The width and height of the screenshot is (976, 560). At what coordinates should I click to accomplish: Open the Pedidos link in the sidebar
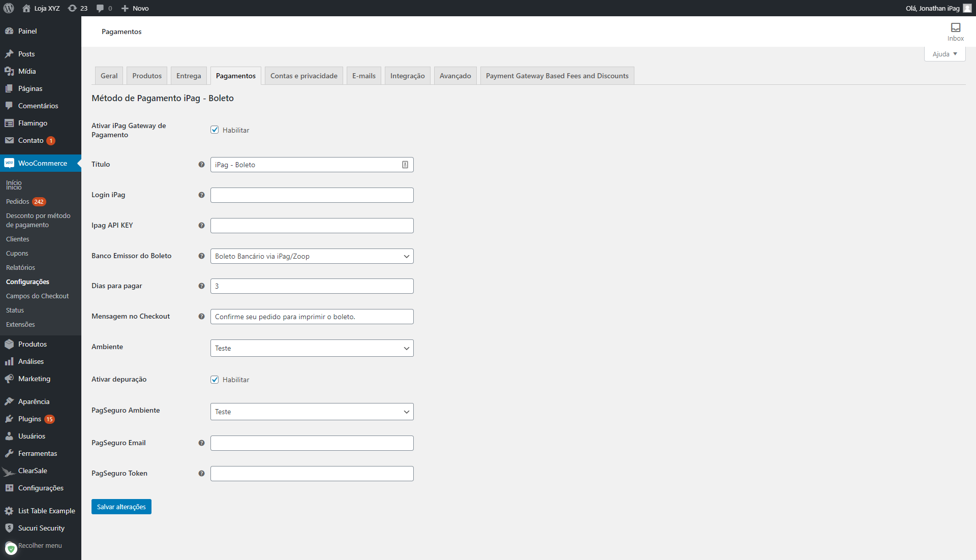tap(18, 202)
